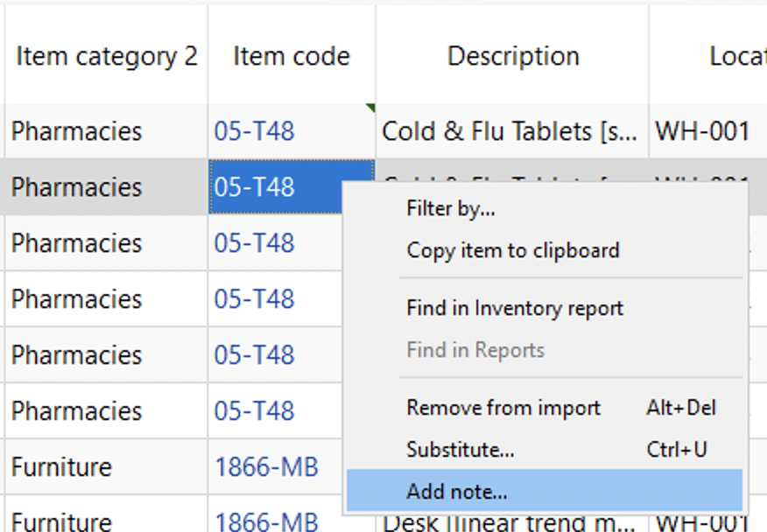Select the WH-001 cell in first row
Image resolution: width=767 pixels, height=532 pixels.
pos(702,131)
